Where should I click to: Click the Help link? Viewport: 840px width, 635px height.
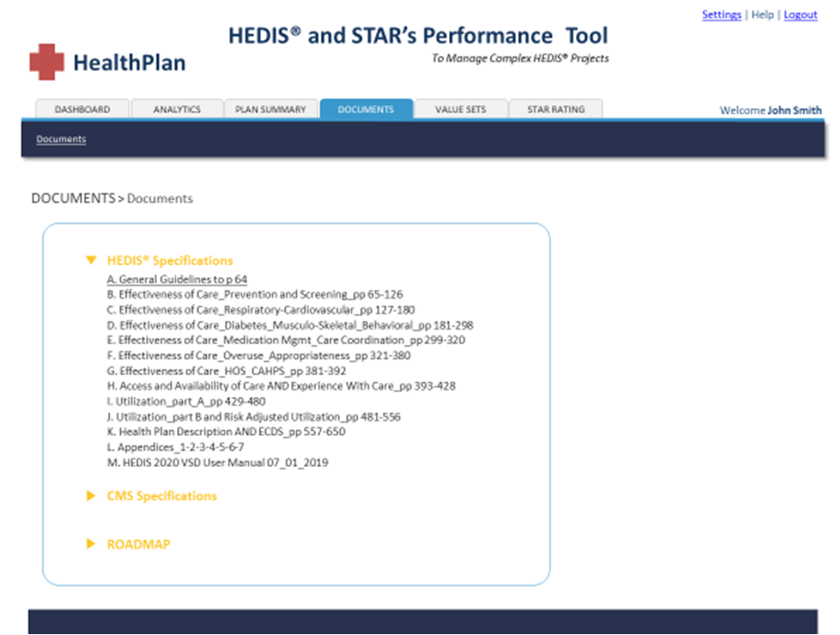(x=763, y=15)
